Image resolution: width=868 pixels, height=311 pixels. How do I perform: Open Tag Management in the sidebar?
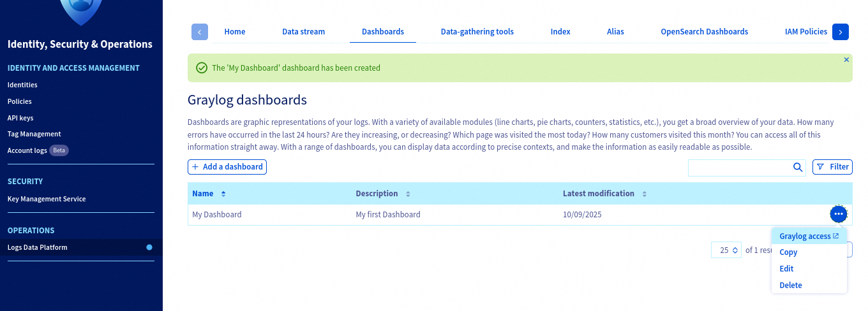[34, 134]
